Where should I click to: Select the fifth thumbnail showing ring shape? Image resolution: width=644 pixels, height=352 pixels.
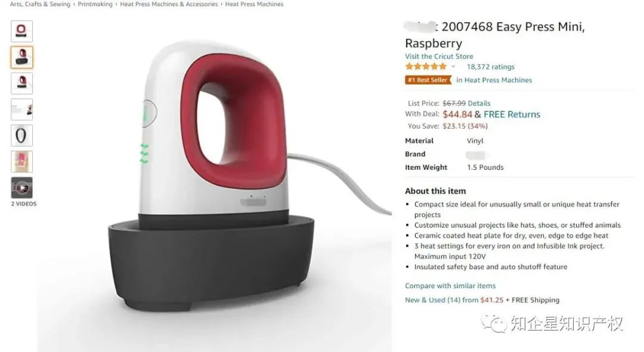(22, 136)
